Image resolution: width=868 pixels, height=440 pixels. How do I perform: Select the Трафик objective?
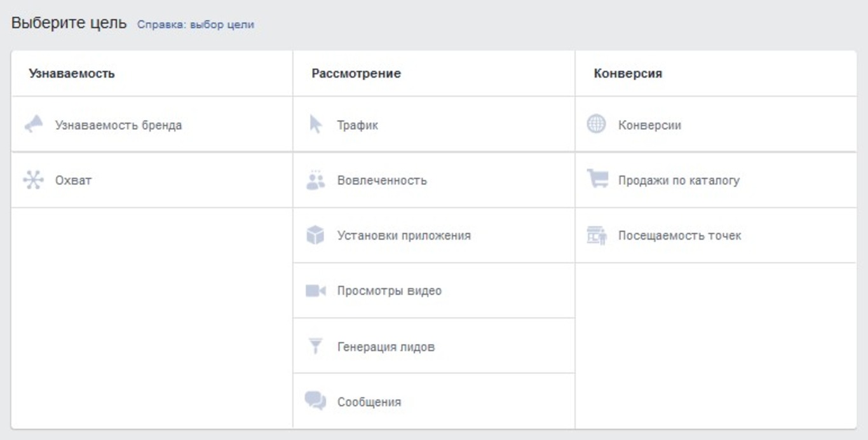pos(434,125)
